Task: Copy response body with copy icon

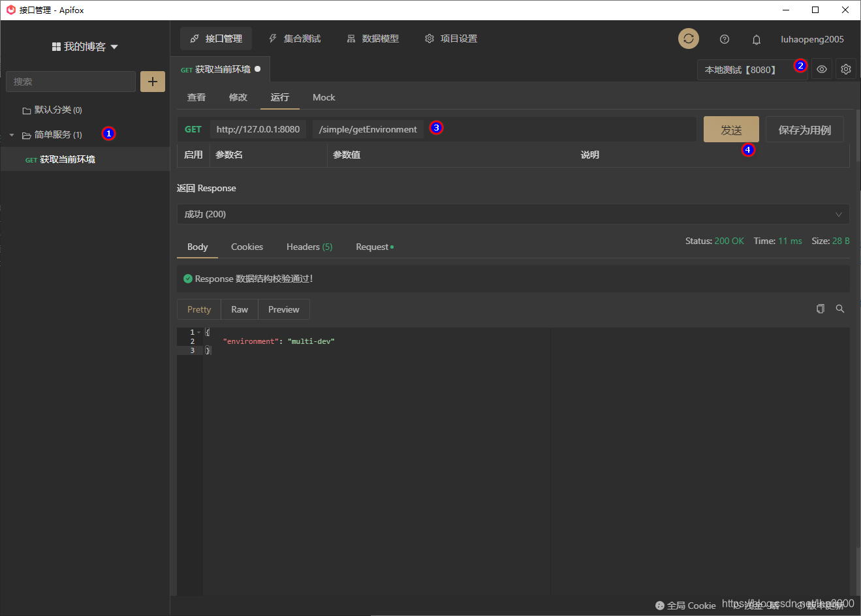Action: point(821,309)
